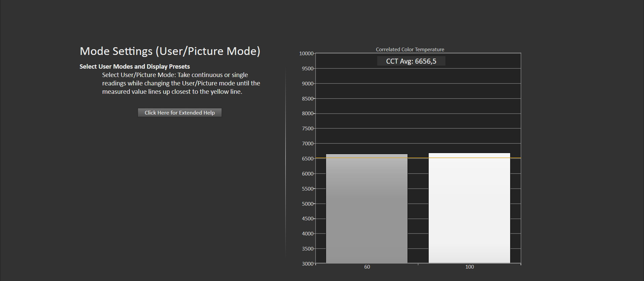Click the 60 label on x-axis

coord(367,267)
